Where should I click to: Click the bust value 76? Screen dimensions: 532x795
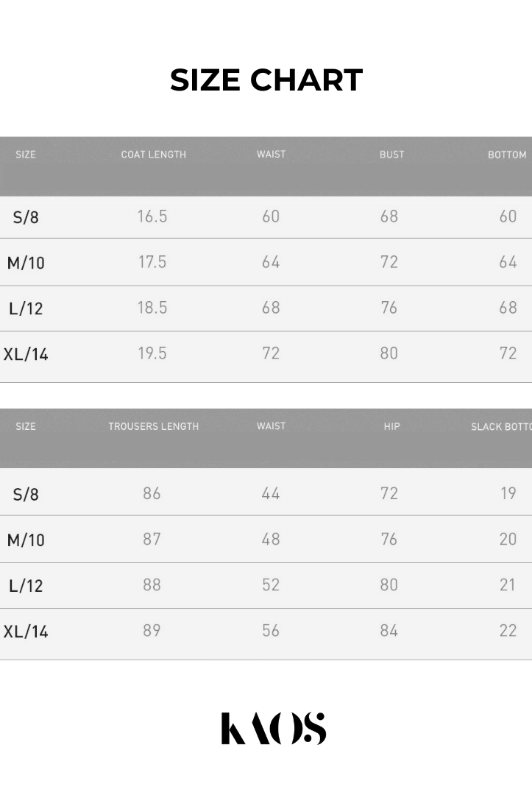pyautogui.click(x=389, y=308)
